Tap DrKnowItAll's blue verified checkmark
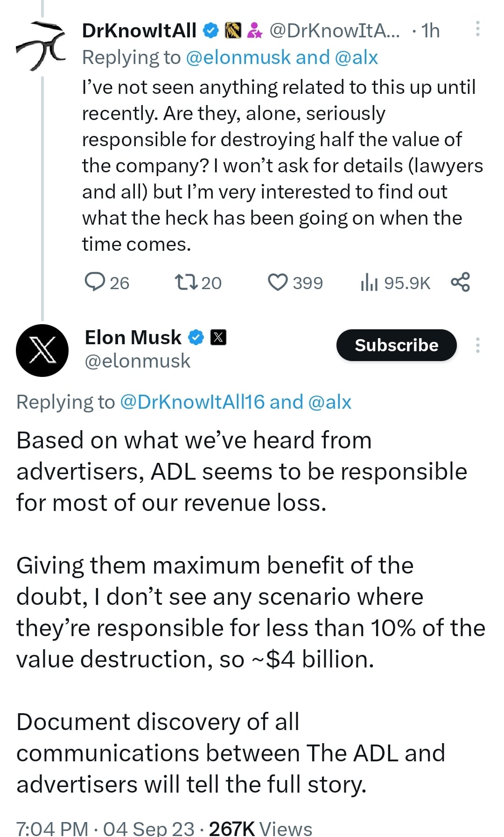The height and width of the screenshot is (837, 504). coord(210,30)
